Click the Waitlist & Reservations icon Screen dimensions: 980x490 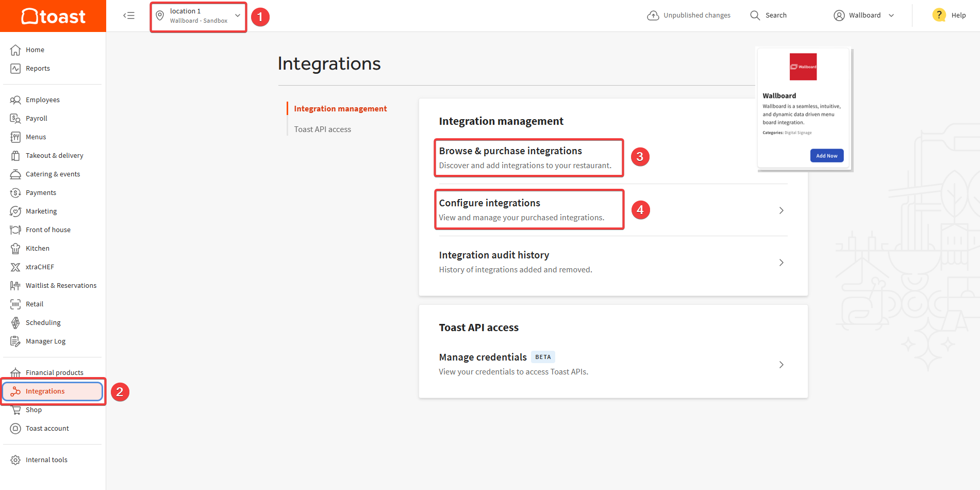[15, 286]
